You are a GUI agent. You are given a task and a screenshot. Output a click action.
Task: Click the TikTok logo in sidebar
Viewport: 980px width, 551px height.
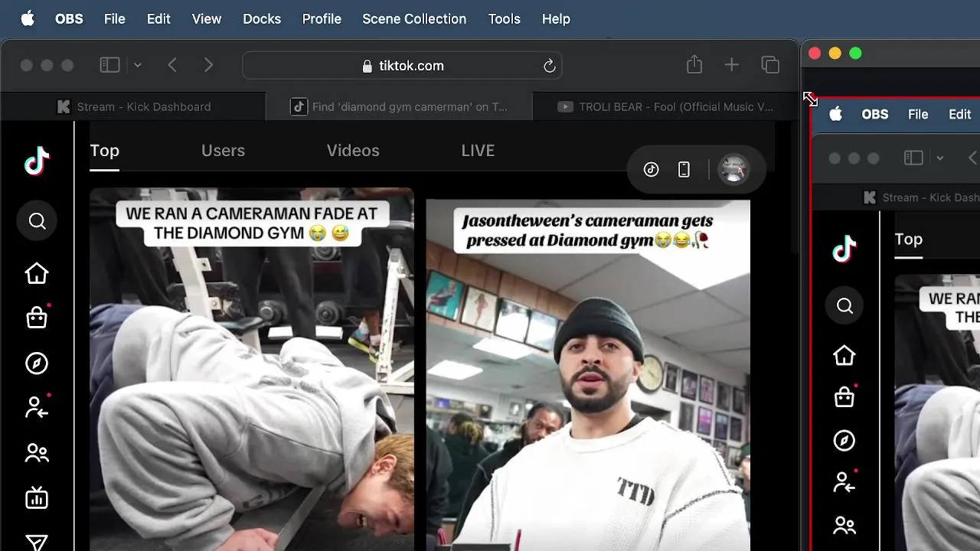(x=37, y=161)
